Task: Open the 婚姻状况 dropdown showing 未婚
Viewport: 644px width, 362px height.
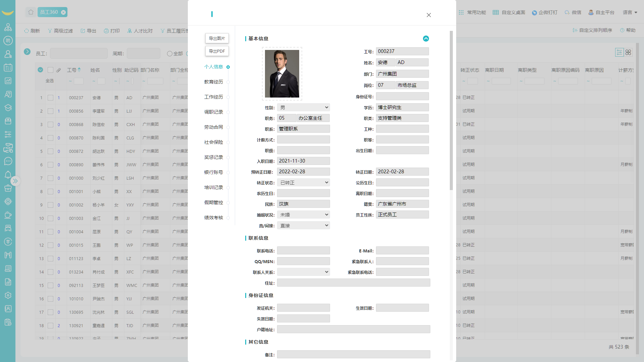Action: [303, 215]
